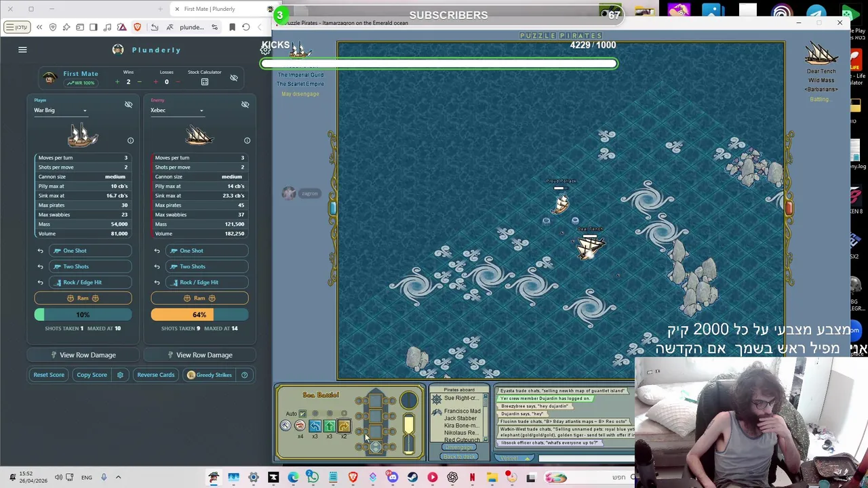This screenshot has width=868, height=488.
Task: Record Two Shots on the Enemy ship
Action: 208,266
